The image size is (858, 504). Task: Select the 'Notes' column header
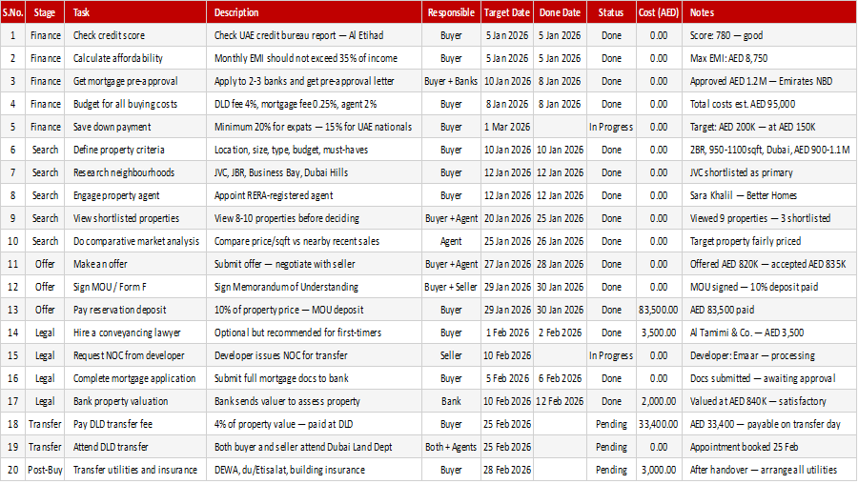(x=769, y=12)
